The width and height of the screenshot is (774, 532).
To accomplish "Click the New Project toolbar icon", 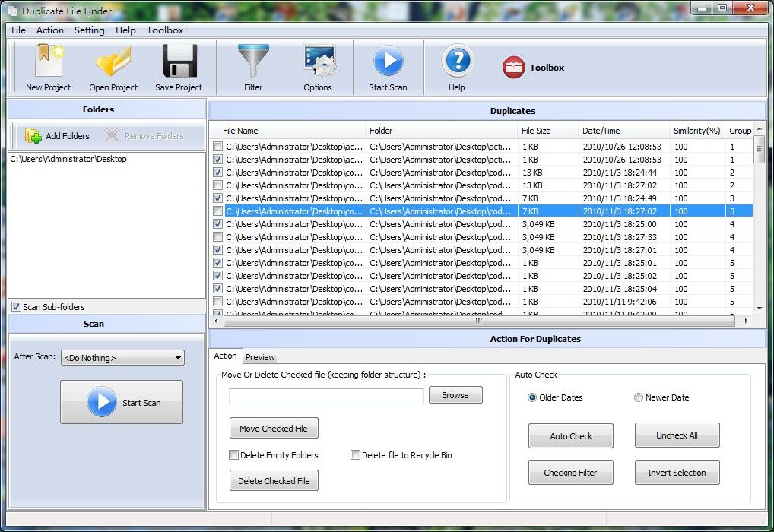I will (49, 60).
